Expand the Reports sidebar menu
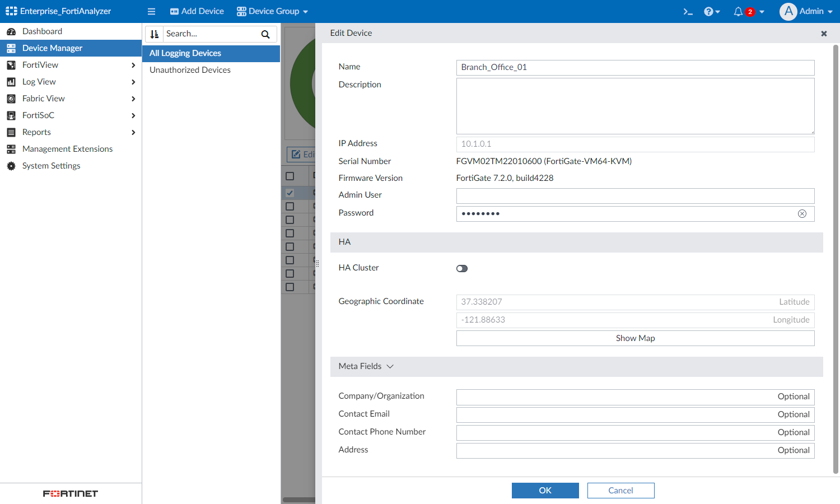Image resolution: width=840 pixels, height=504 pixels. click(x=36, y=132)
